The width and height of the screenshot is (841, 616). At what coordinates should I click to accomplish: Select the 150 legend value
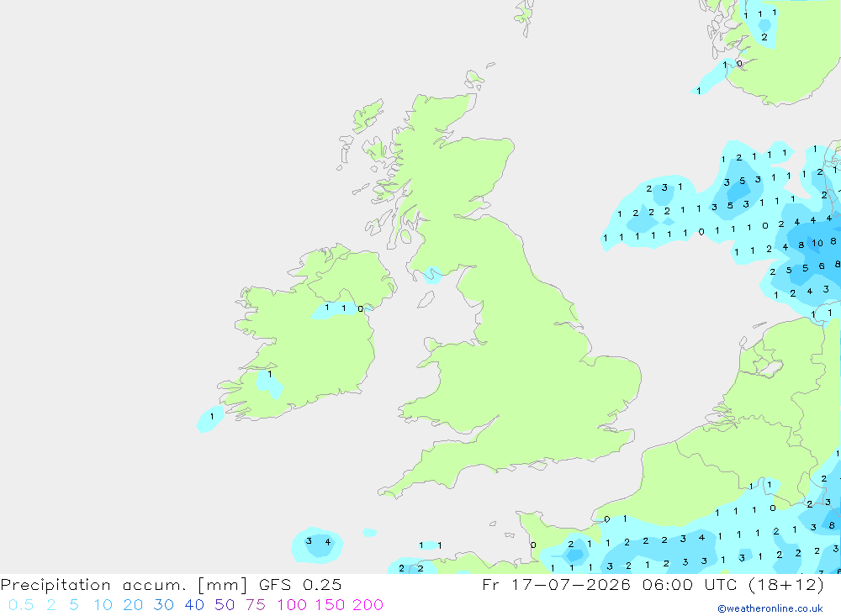tap(330, 605)
